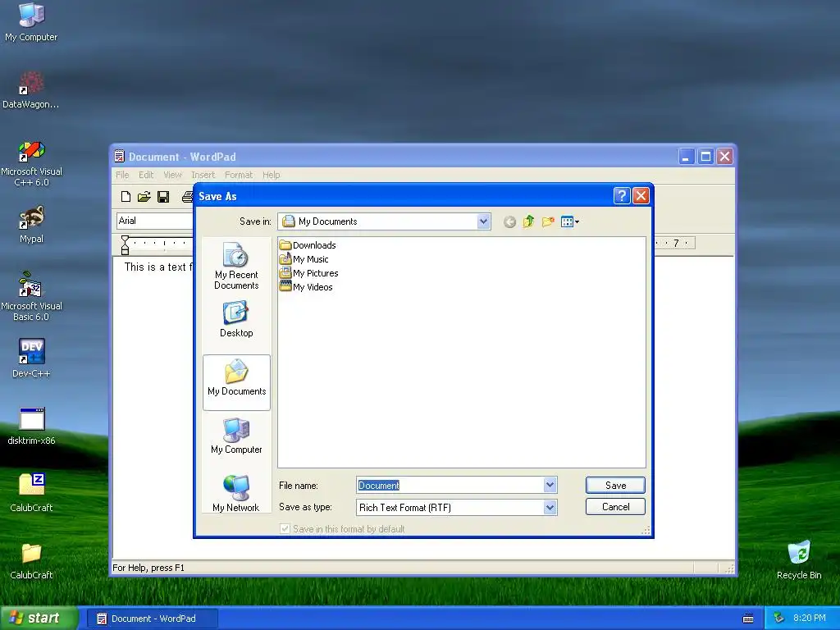
Task: Click the Save As help question mark
Action: coord(622,195)
